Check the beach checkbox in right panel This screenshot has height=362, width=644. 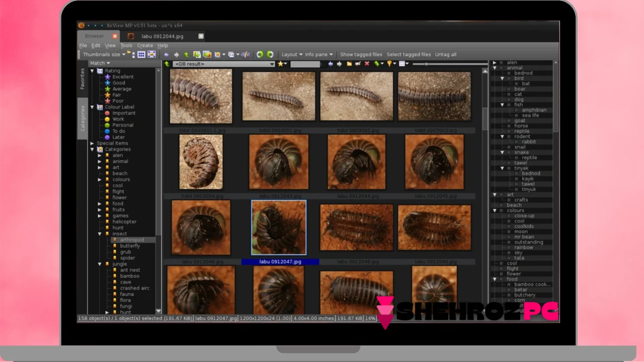click(x=502, y=205)
